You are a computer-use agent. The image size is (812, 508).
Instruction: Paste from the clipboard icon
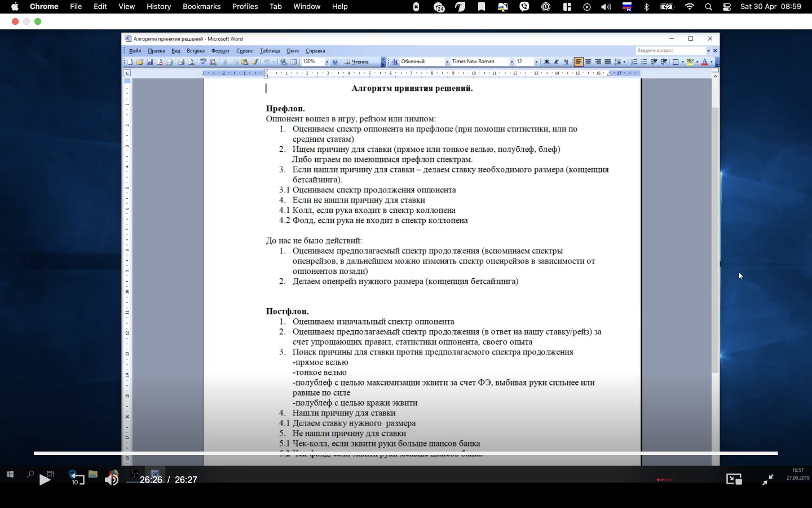245,62
